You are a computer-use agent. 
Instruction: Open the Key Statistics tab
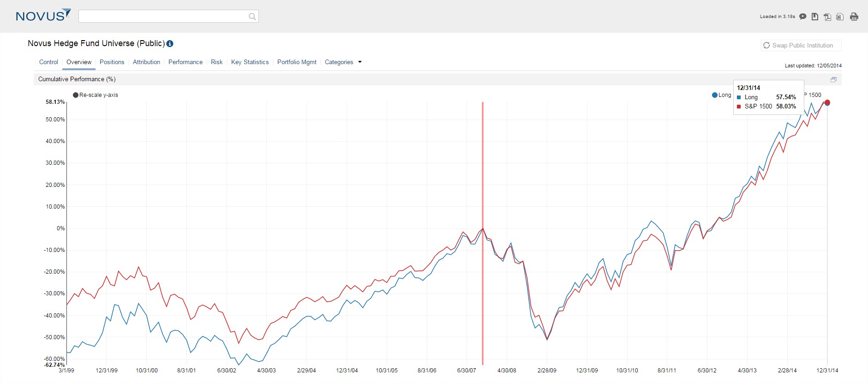tap(250, 62)
